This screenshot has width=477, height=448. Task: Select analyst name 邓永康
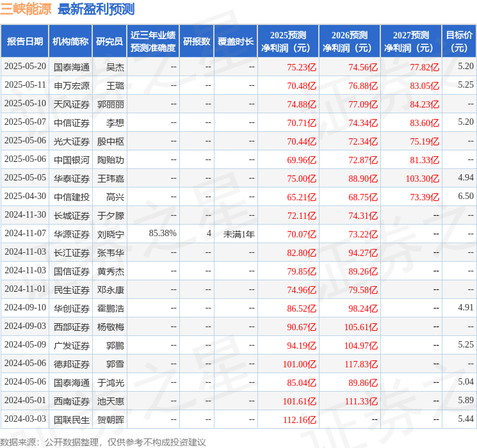(110, 290)
